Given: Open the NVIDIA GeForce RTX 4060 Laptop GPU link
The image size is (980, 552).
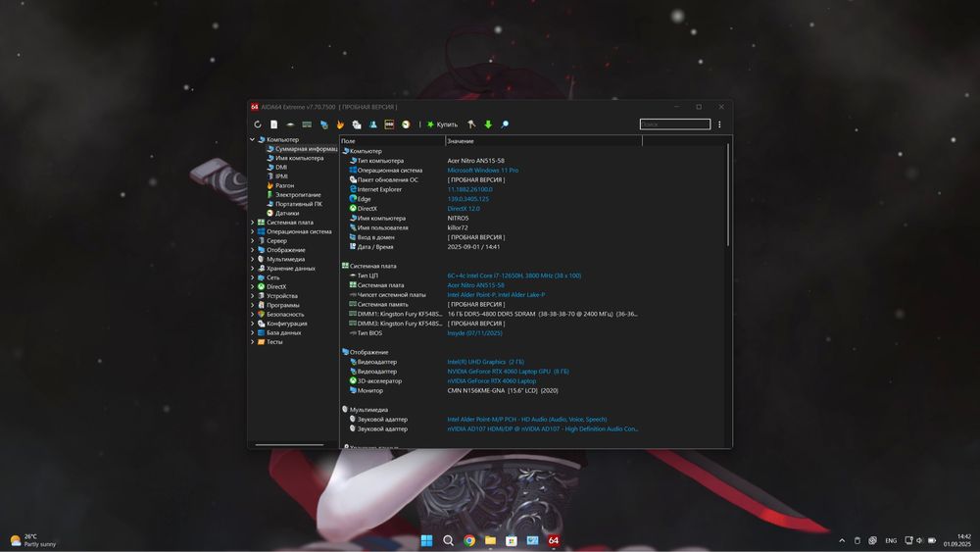Looking at the screenshot, I should [508, 372].
